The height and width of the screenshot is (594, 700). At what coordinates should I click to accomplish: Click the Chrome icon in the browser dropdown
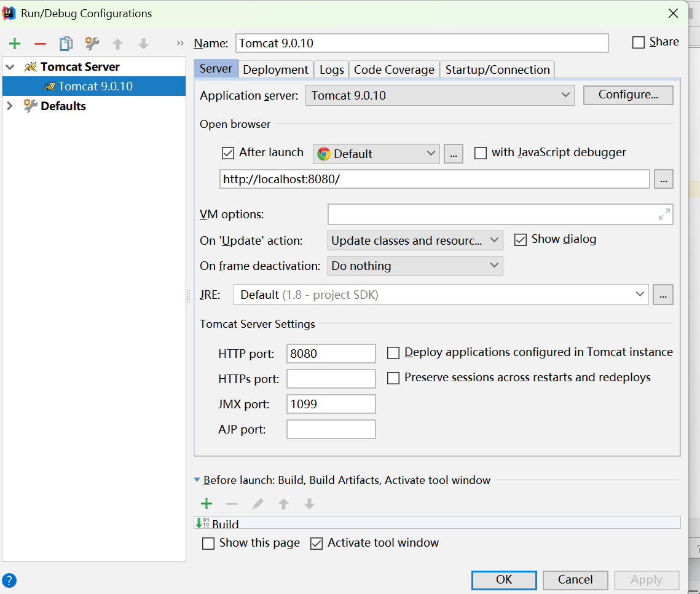pyautogui.click(x=324, y=154)
